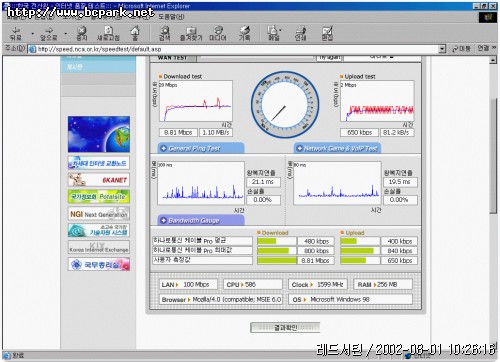Viewport: 500px width, 362px height.
Task: Open the NGI Next Generation banner
Action: (x=99, y=214)
